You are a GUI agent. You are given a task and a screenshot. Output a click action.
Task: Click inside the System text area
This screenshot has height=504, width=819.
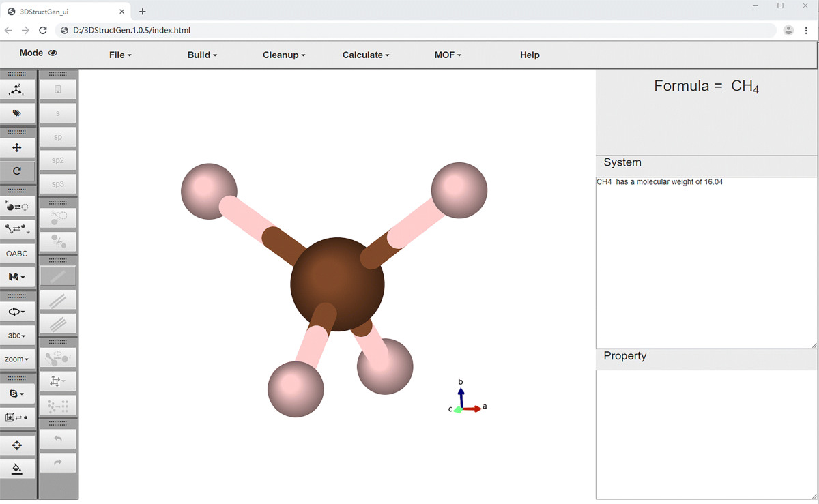(706, 263)
